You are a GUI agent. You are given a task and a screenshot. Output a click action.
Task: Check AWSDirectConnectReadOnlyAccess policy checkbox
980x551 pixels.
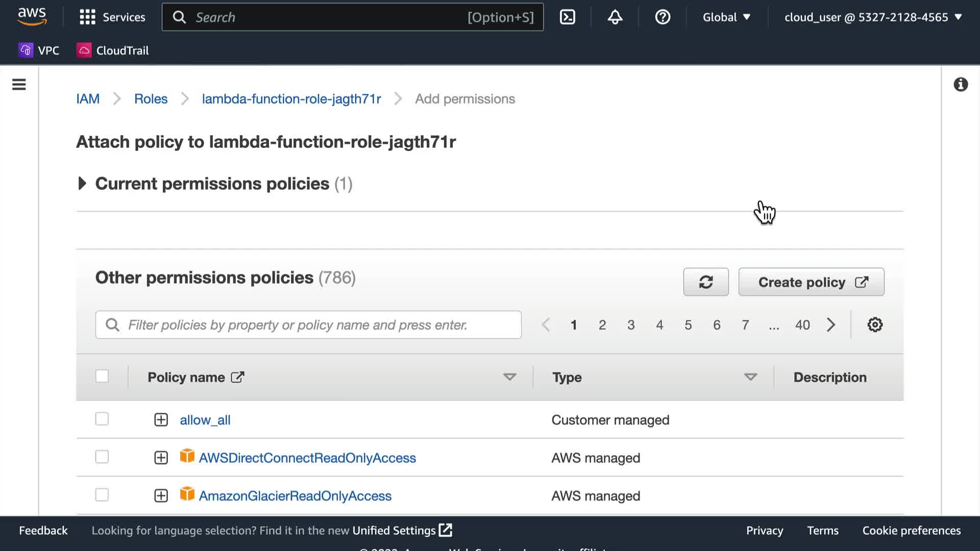pyautogui.click(x=102, y=457)
